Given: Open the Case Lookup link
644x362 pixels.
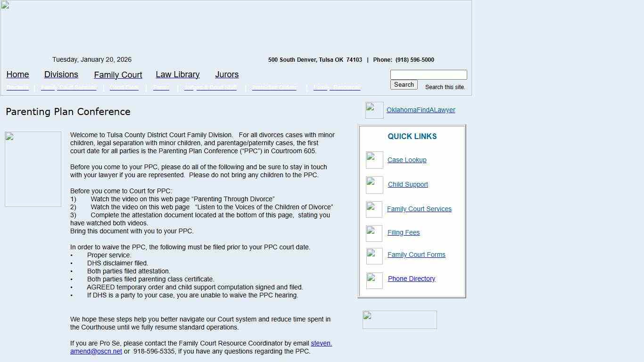Looking at the screenshot, I should (406, 160).
